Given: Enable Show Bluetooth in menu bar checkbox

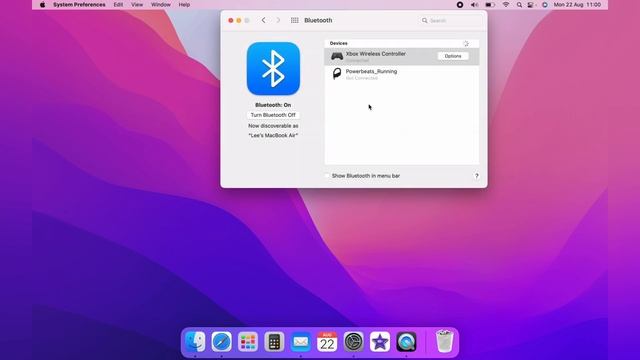Looking at the screenshot, I should click(x=327, y=176).
